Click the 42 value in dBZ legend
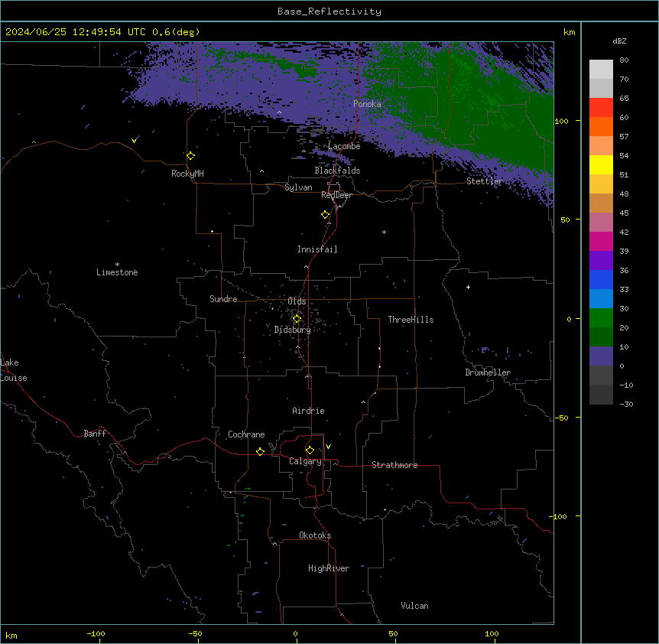This screenshot has height=644, width=659. [624, 232]
